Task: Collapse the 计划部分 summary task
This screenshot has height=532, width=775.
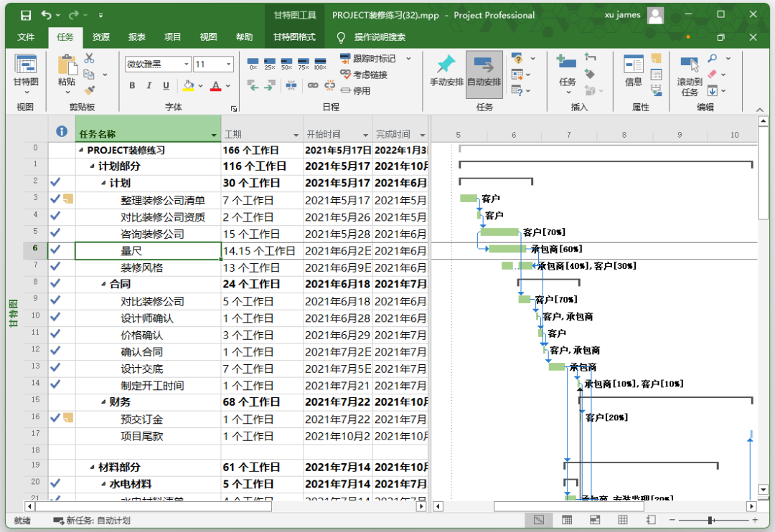Action: tap(92, 166)
